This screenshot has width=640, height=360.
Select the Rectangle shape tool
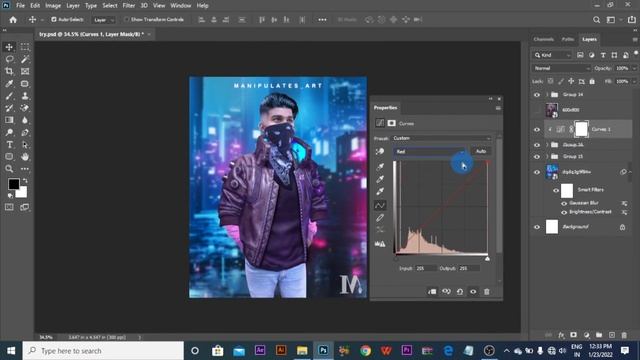pyautogui.click(x=9, y=157)
